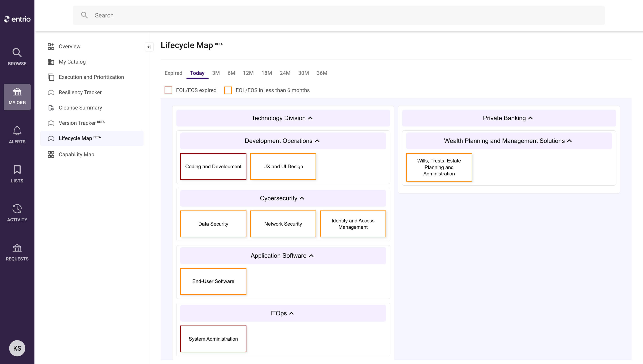Click the Capability Map icon
The width and height of the screenshot is (643, 364).
tap(51, 155)
